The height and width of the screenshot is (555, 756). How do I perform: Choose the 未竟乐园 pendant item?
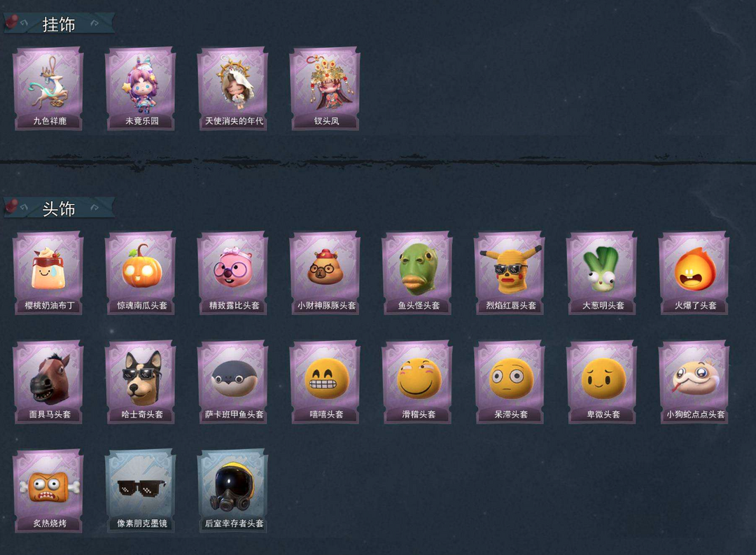(x=140, y=89)
